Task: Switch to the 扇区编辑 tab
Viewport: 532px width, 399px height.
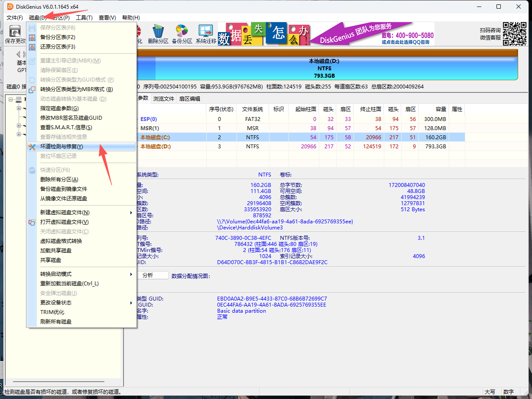Action: [x=190, y=99]
